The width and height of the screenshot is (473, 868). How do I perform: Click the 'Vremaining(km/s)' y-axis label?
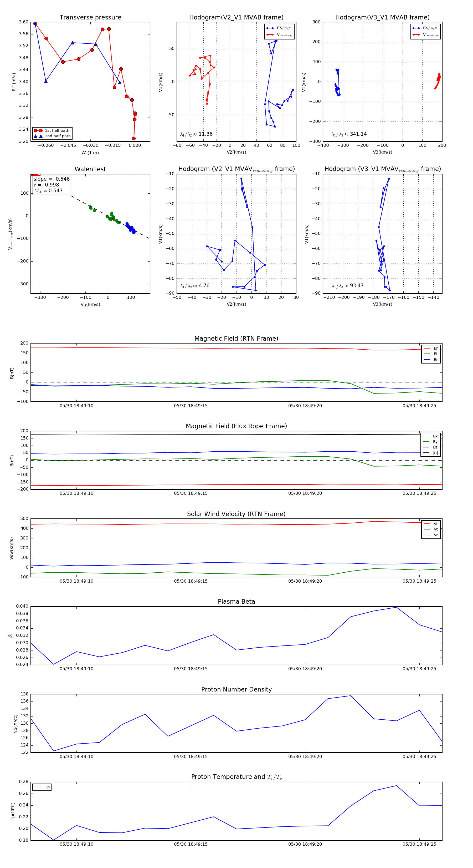(x=10, y=234)
